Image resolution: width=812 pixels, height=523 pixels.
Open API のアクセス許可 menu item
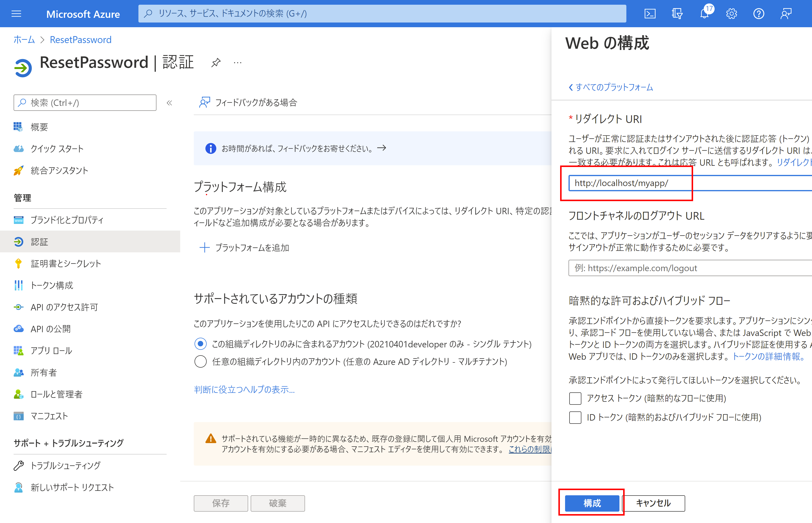coord(64,307)
